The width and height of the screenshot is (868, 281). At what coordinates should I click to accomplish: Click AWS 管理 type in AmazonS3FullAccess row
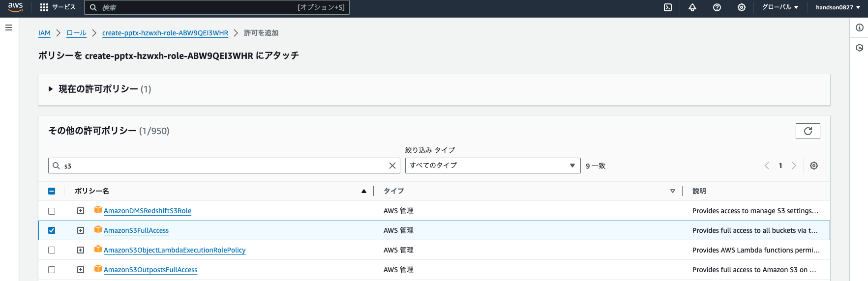click(x=398, y=230)
